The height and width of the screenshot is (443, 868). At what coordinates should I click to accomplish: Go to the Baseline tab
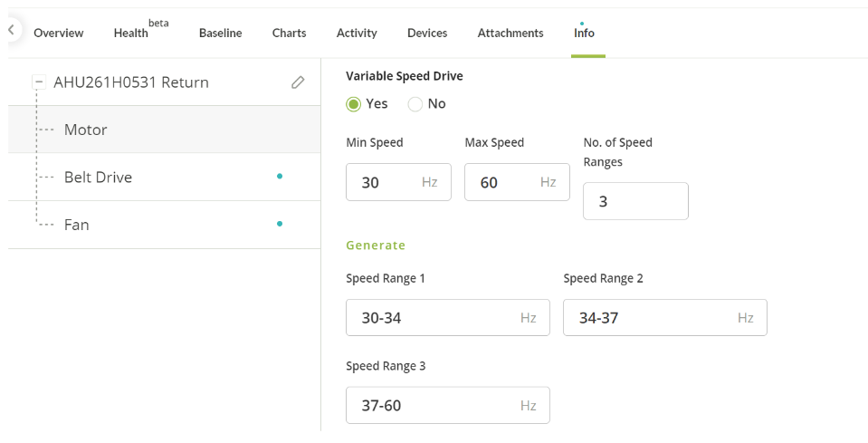(x=220, y=34)
